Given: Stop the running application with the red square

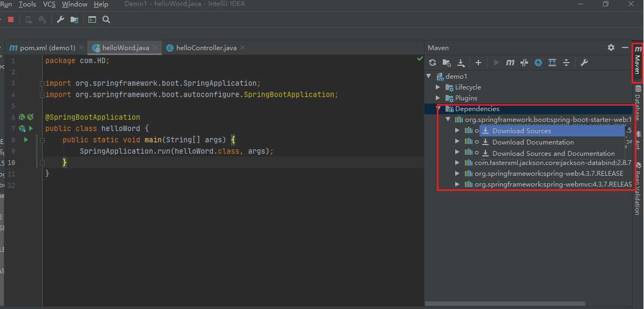Looking at the screenshot, I should click(11, 19).
